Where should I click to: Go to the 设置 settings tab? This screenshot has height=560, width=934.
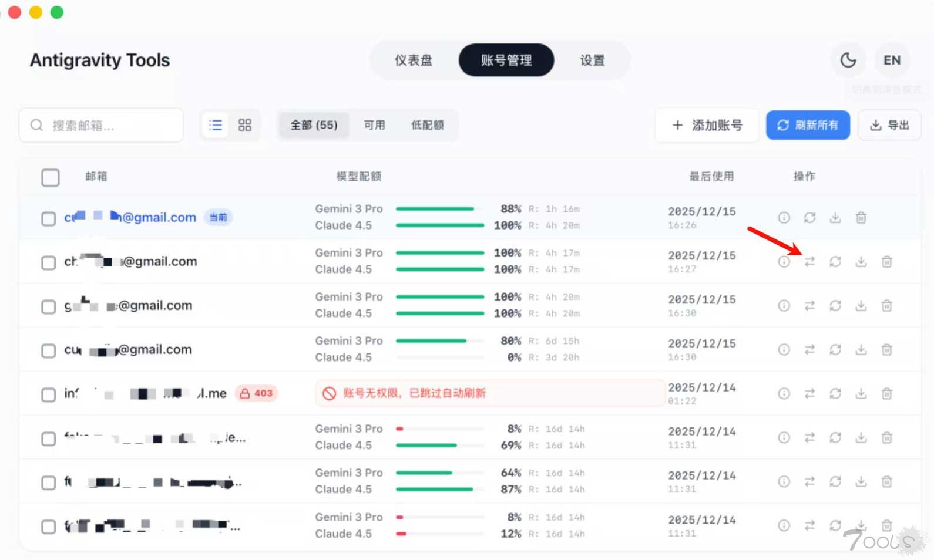tap(592, 60)
